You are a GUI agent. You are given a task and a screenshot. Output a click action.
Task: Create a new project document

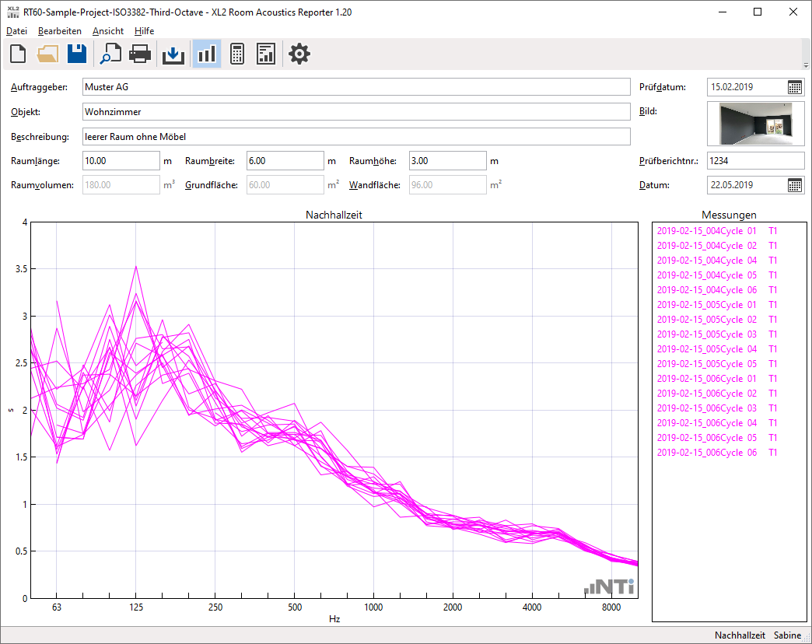[17, 53]
